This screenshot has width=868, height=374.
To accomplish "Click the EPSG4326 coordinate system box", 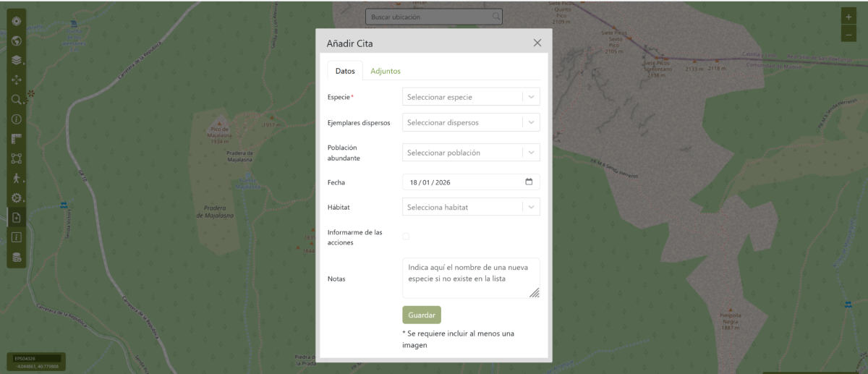I will [x=36, y=359].
